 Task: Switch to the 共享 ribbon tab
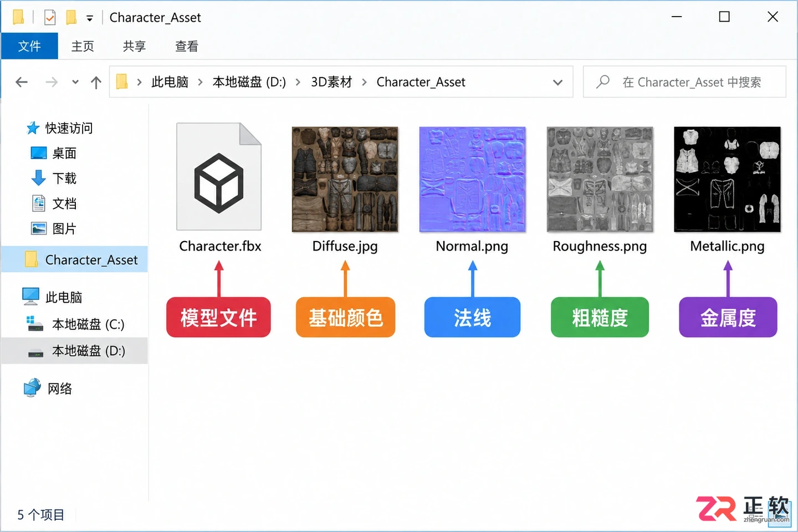[x=134, y=46]
